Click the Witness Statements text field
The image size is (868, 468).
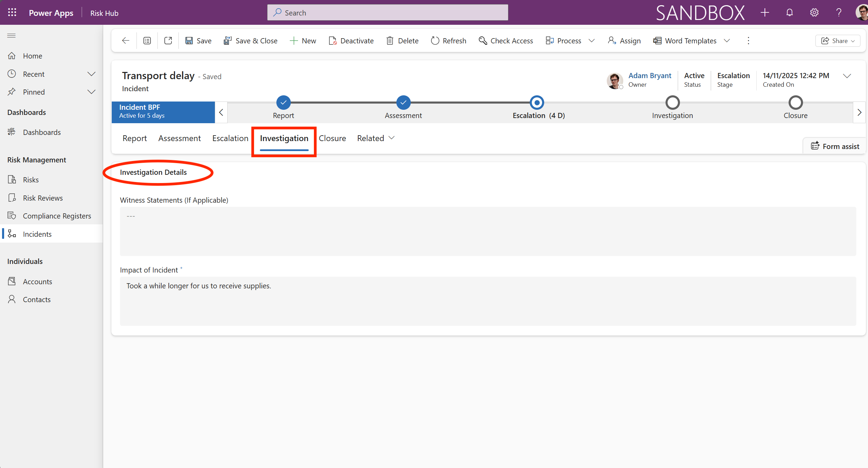click(488, 231)
